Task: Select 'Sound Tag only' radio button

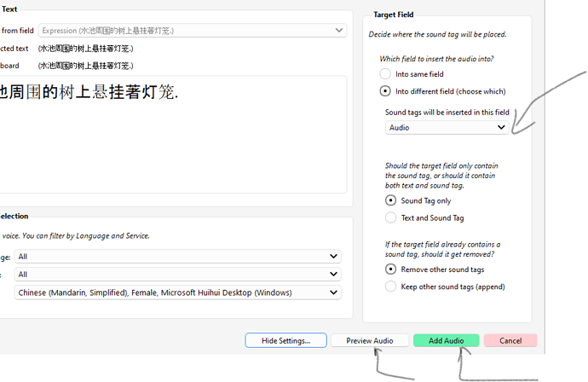Action: click(391, 201)
